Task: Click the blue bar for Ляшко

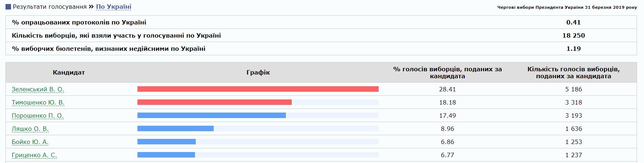Action: 176,129
